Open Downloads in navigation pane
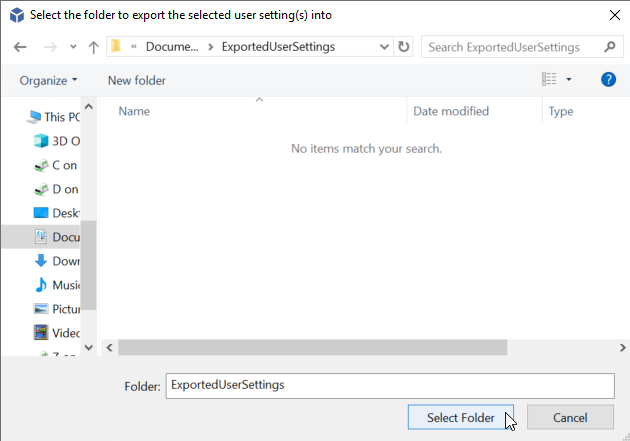The height and width of the screenshot is (441, 630). (x=57, y=261)
